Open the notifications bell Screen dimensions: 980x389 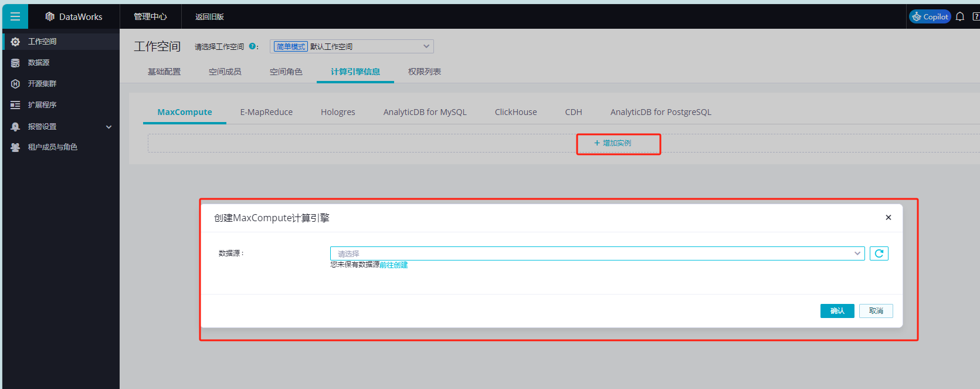(960, 16)
